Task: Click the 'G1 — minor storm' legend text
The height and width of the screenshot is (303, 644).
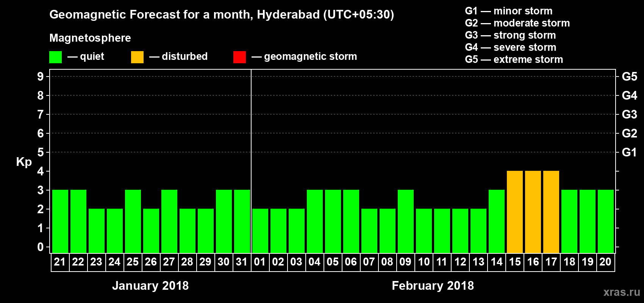Action: click(509, 11)
